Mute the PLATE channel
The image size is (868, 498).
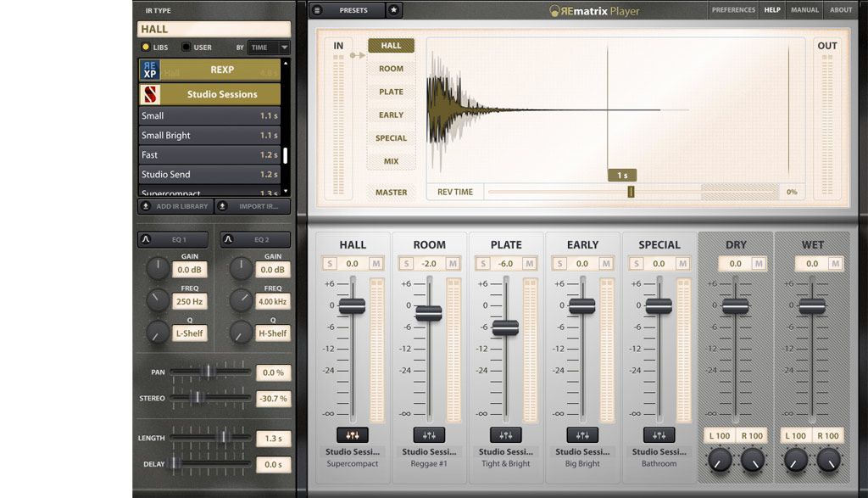(x=529, y=264)
